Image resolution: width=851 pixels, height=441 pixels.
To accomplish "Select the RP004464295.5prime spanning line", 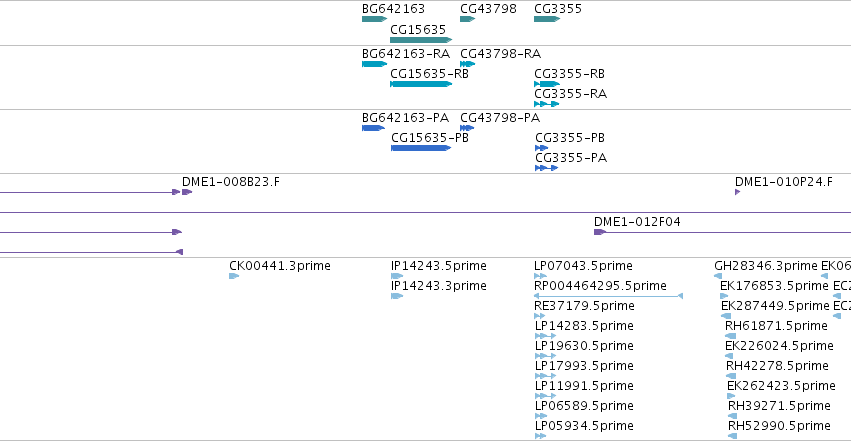I will (x=608, y=296).
